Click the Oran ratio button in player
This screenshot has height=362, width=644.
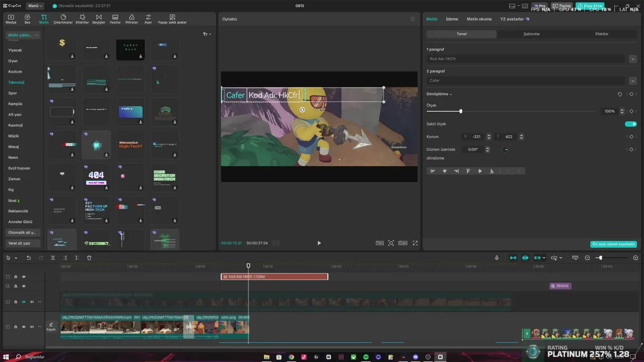pos(403,243)
